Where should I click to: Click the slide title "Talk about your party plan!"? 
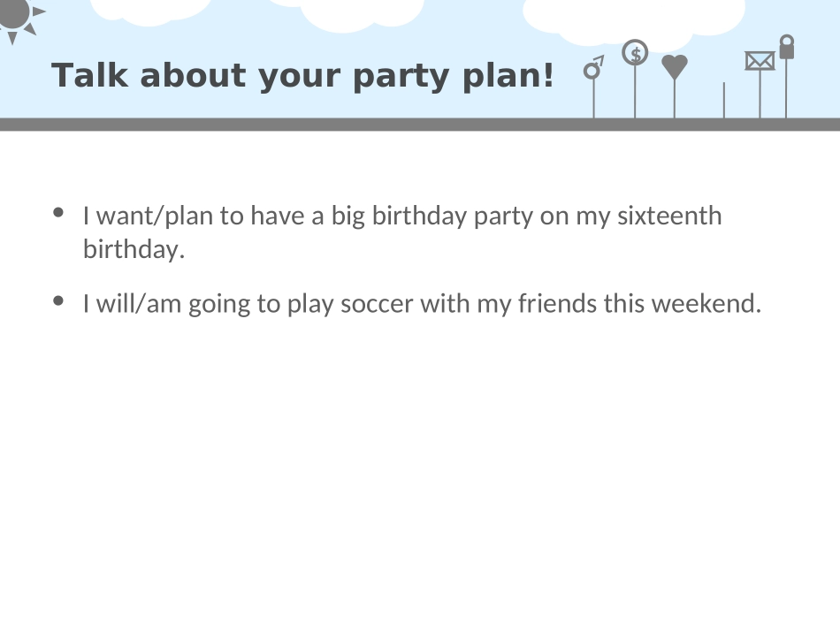point(302,76)
